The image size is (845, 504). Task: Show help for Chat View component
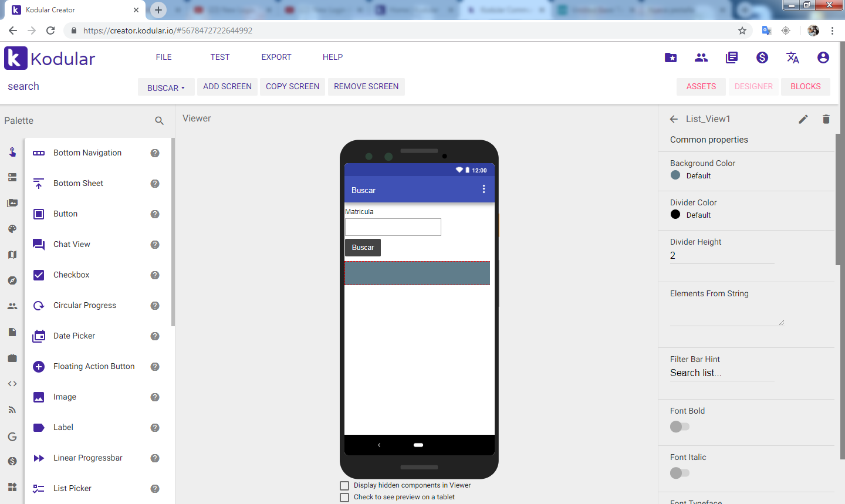155,245
